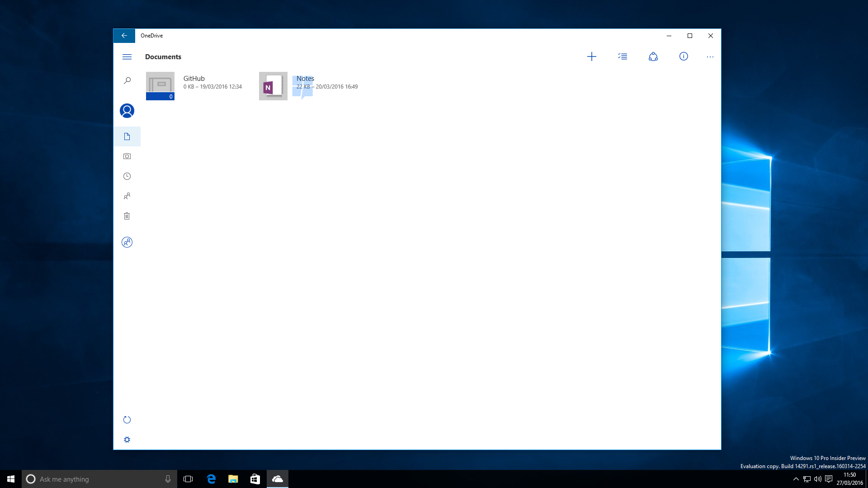Screen dimensions: 868x488
Task: Click the More options ellipsis icon
Action: point(710,56)
